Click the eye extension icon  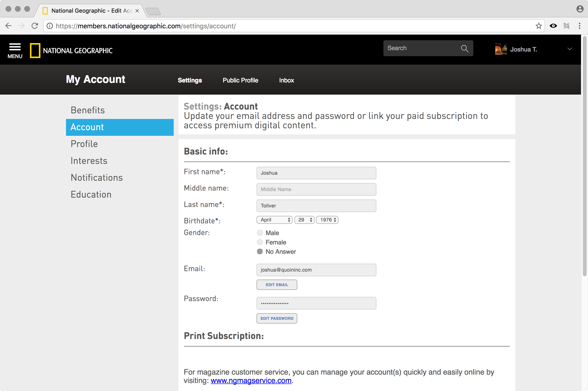pos(553,26)
